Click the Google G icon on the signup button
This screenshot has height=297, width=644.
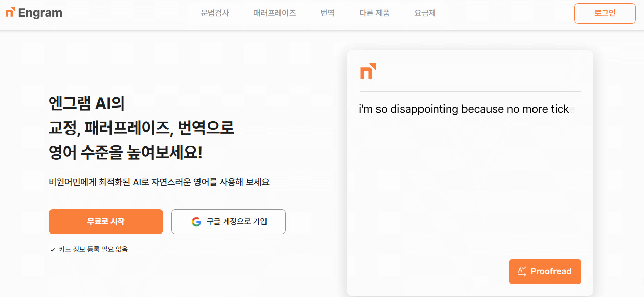(x=197, y=221)
